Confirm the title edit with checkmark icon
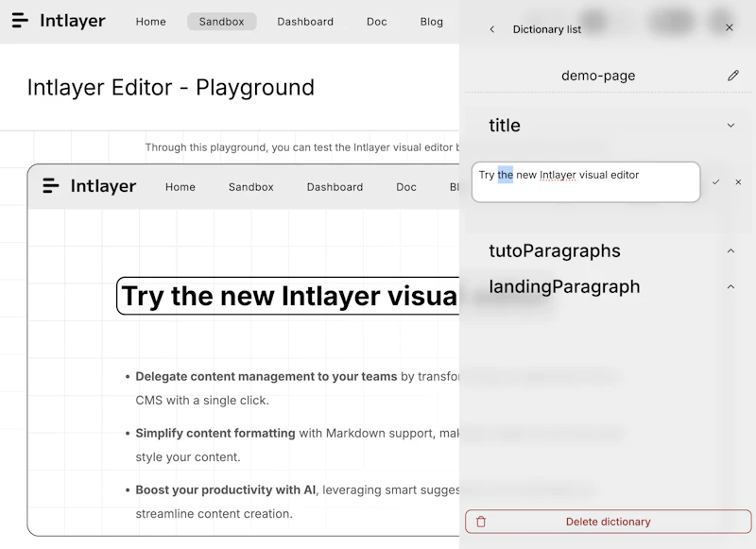Viewport: 756px width, 549px height. coord(716,181)
